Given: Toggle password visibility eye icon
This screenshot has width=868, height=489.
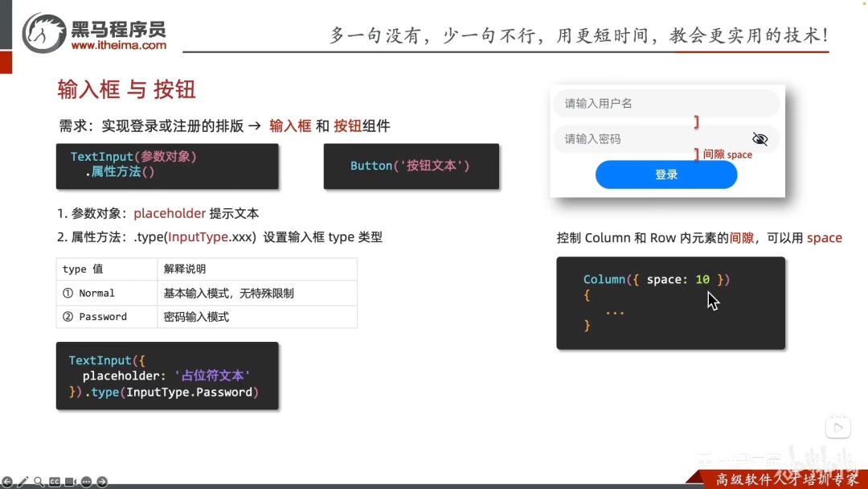Looking at the screenshot, I should pos(760,139).
